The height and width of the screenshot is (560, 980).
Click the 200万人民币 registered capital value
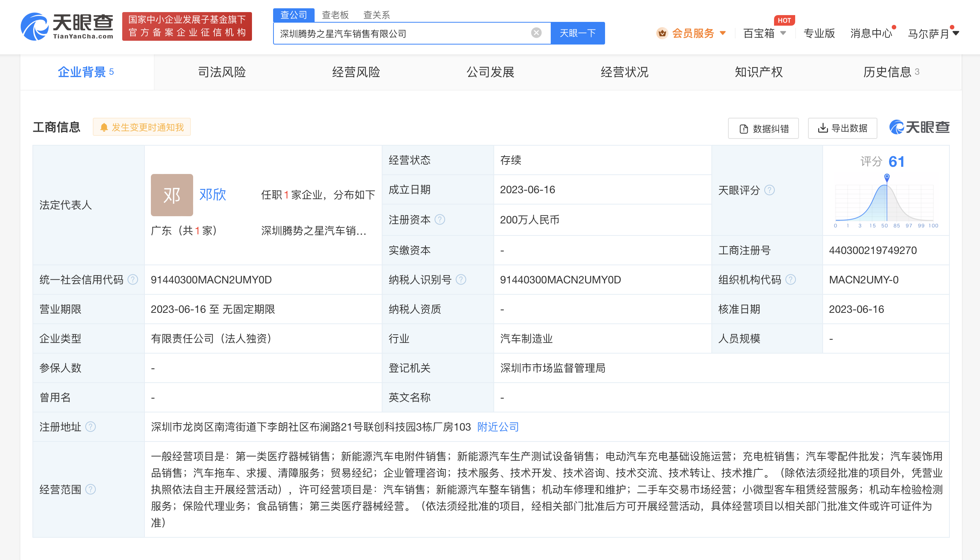click(529, 220)
